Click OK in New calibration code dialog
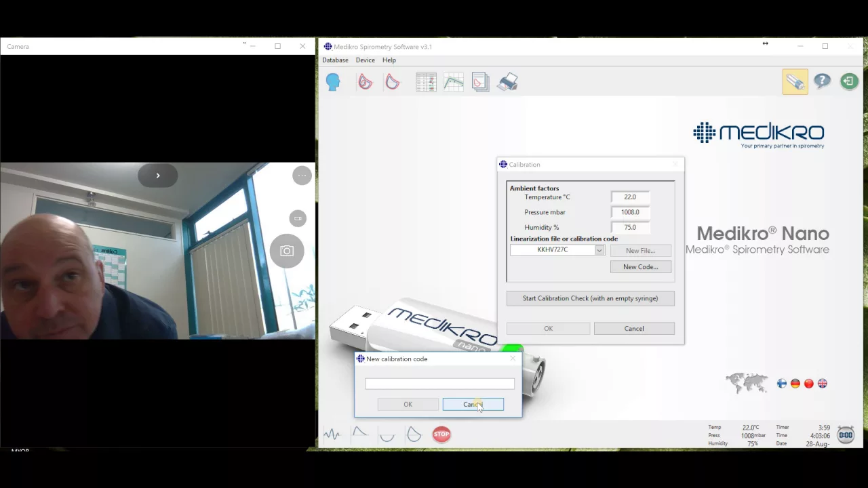 (x=408, y=405)
